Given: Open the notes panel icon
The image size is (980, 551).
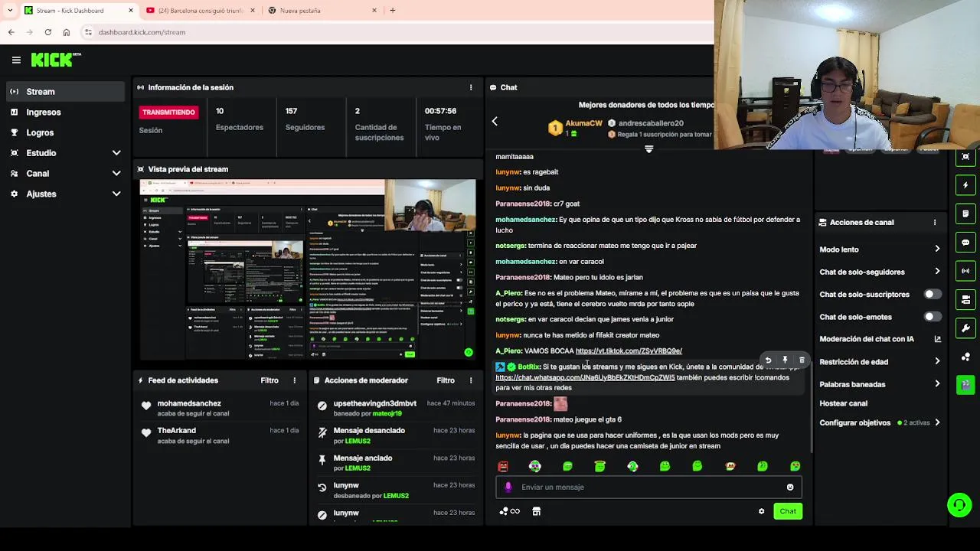Looking at the screenshot, I should (x=965, y=214).
